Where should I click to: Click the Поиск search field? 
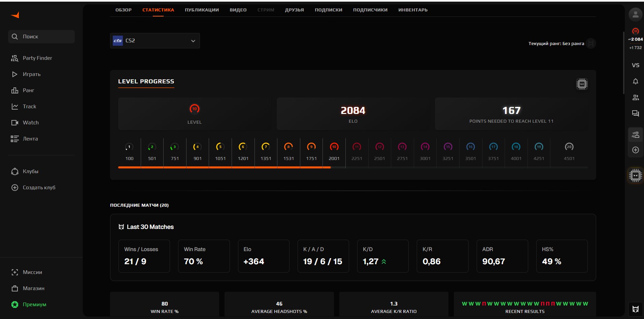tap(41, 37)
